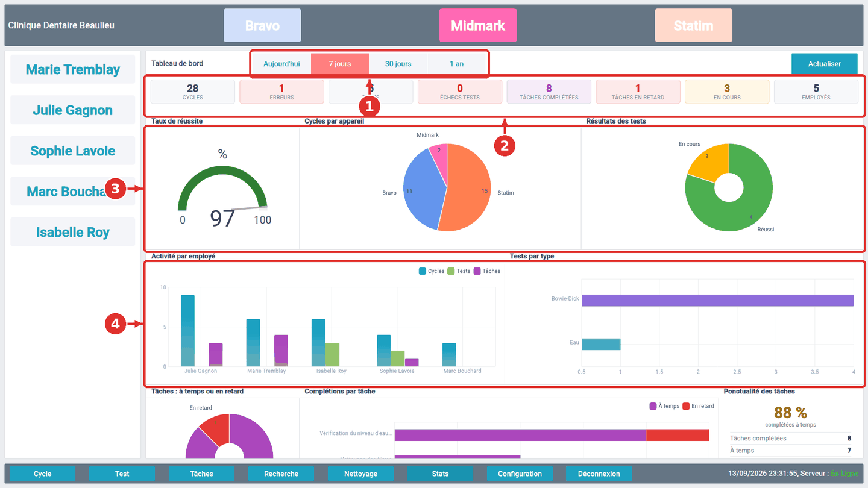Click the 1 Tâches en retard card
Image resolution: width=868 pixels, height=488 pixels.
pyautogui.click(x=638, y=92)
